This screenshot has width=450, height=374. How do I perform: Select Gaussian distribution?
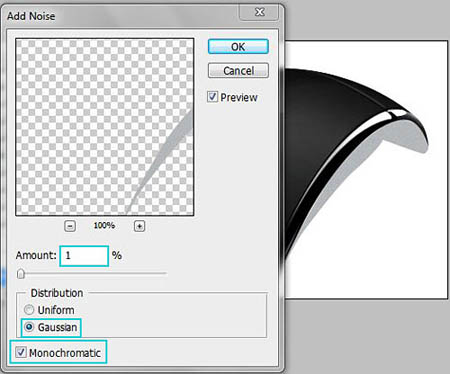click(x=29, y=327)
